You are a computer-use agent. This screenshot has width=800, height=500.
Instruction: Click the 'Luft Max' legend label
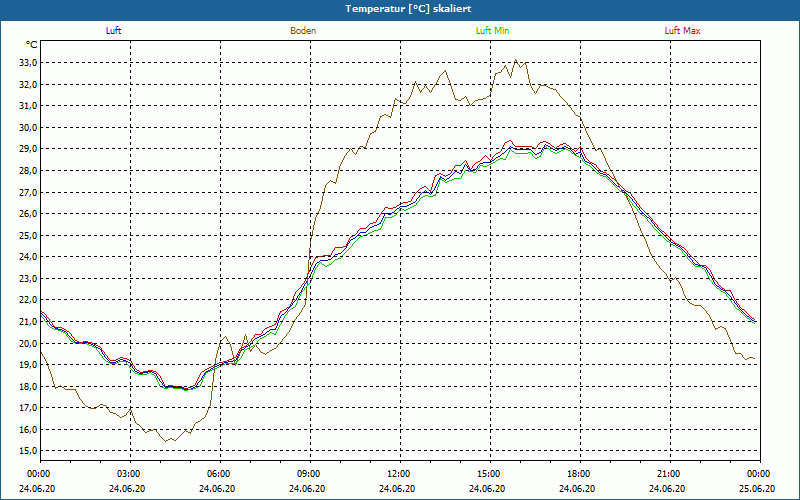pyautogui.click(x=682, y=31)
